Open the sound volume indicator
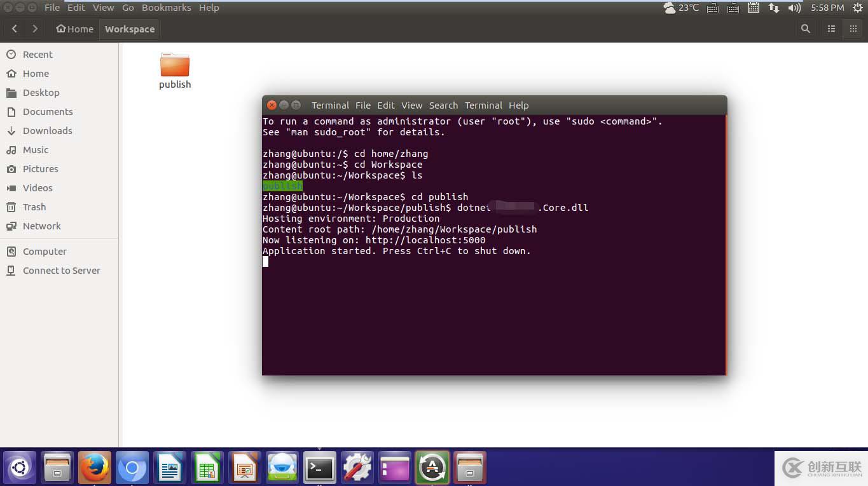The image size is (868, 486). coord(794,8)
